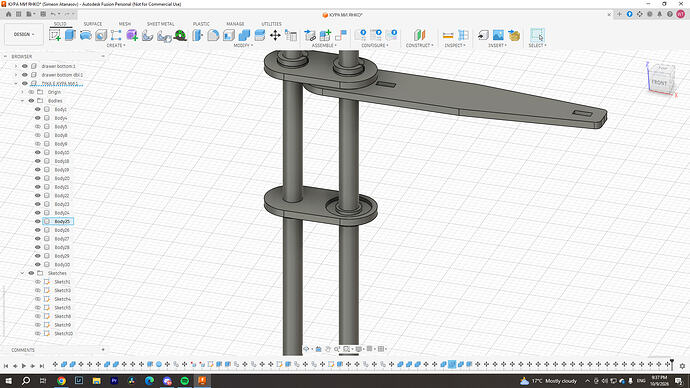The image size is (690, 388).
Task: Click the Home icon in top bar
Action: click(8, 14)
